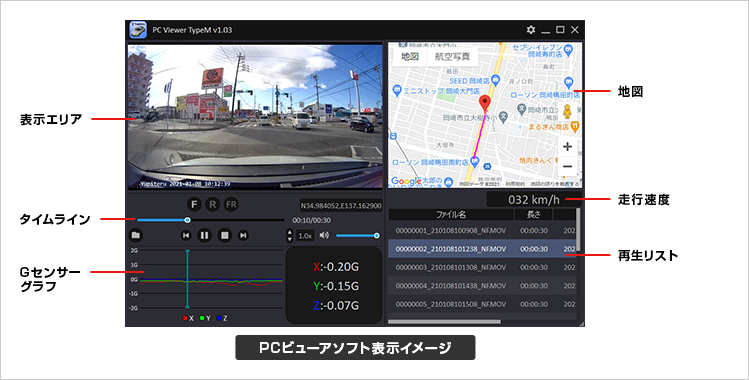Skip to previous video file

(186, 235)
